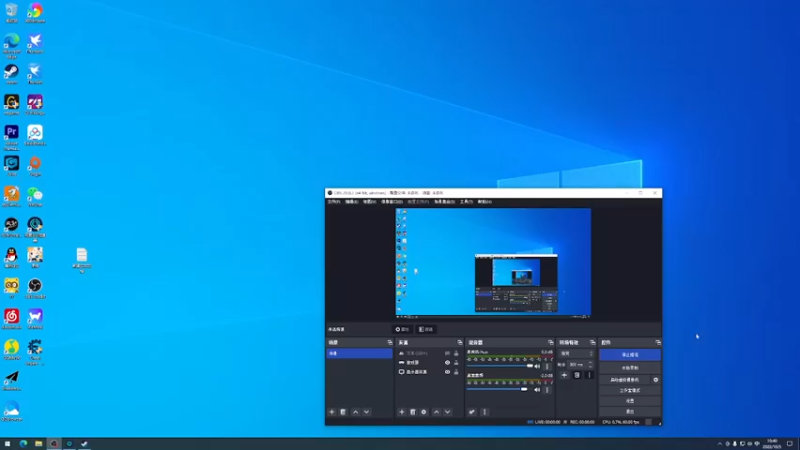Viewport: 800px width, 450px height.
Task: Toggle Studio Mode button in Controls
Action: coord(630,390)
